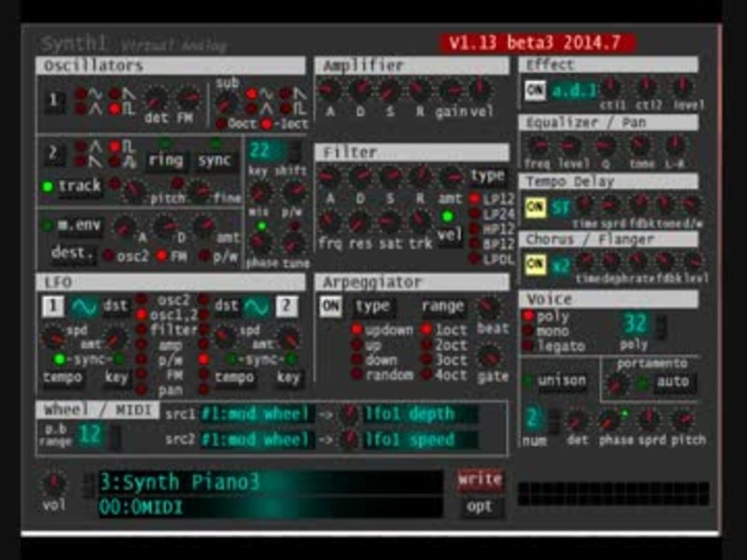Image resolution: width=747 pixels, height=560 pixels.
Task: Click the LFO 2 sine waveform display
Action: click(256, 307)
